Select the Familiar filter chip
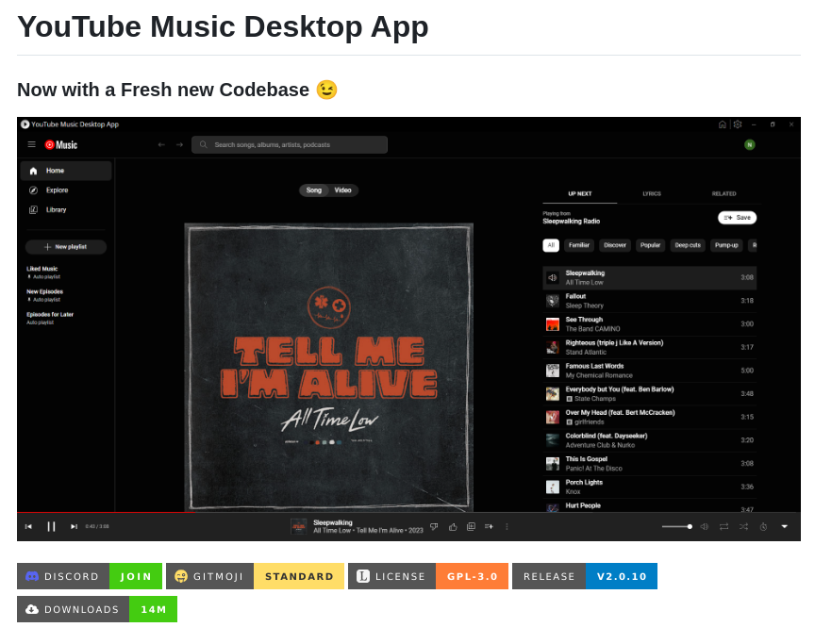Screen dimensions: 815x644 [x=579, y=245]
